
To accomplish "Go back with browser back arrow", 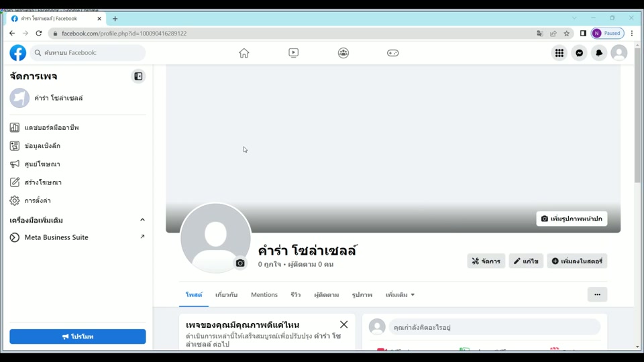I will point(12,34).
